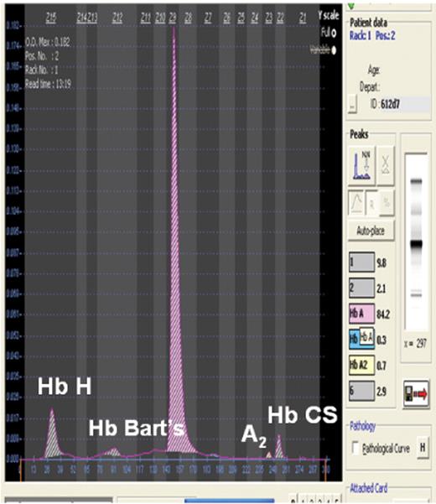Click the grey peak 1 swatch

click(x=361, y=262)
